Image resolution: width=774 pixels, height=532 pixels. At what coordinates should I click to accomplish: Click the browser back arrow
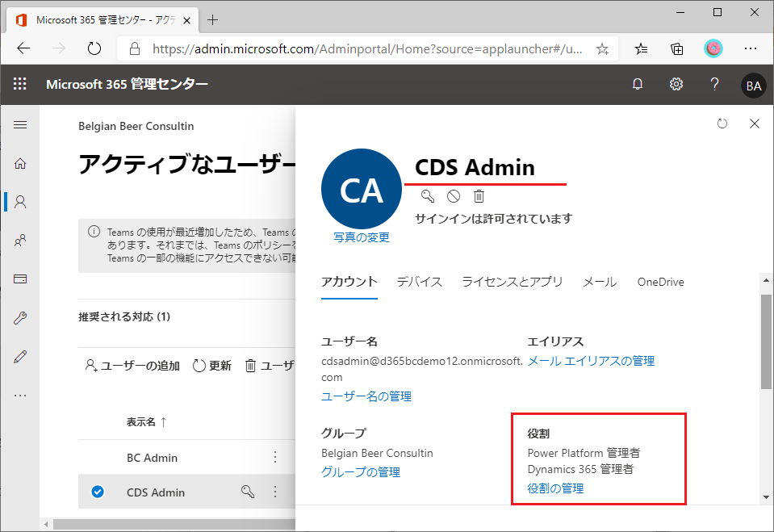click(23, 48)
